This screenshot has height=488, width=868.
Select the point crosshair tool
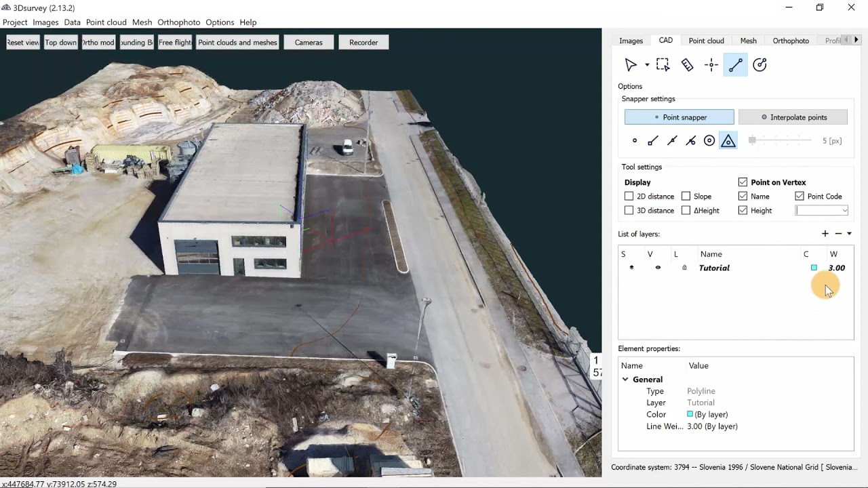pyautogui.click(x=711, y=65)
